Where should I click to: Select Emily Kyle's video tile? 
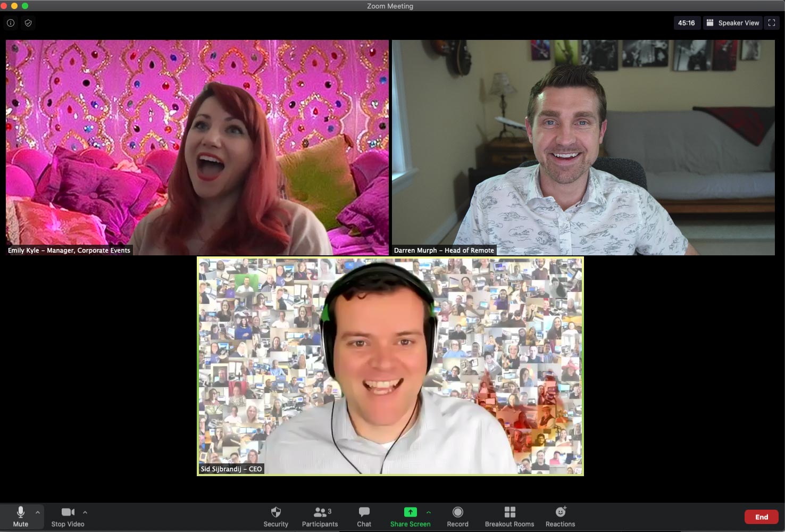197,147
